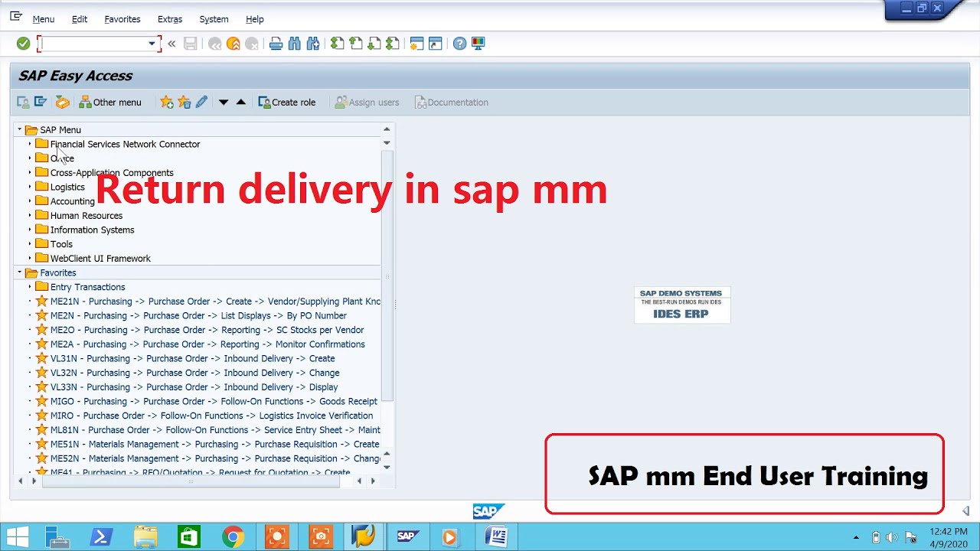Expand the Accounting folder
Image resolution: width=980 pixels, height=551 pixels.
coord(30,201)
